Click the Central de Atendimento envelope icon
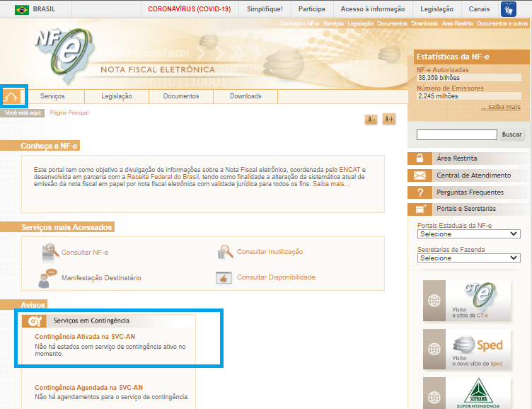Viewport: 532px width, 409px height. [420, 175]
